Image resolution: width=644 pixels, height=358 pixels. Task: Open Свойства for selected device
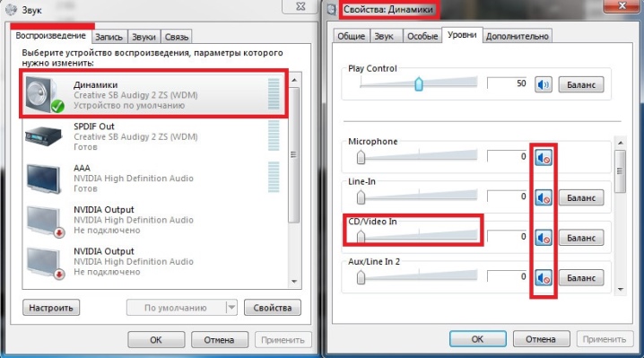coord(273,308)
